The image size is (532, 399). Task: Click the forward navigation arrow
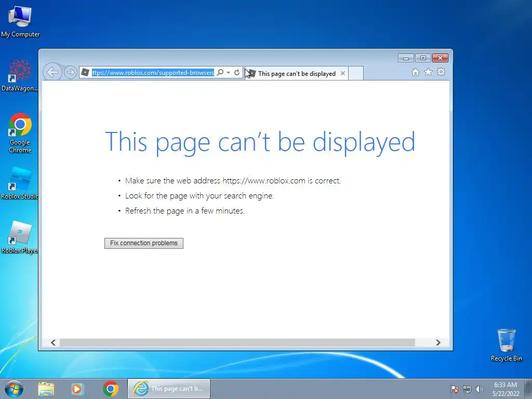coord(70,72)
